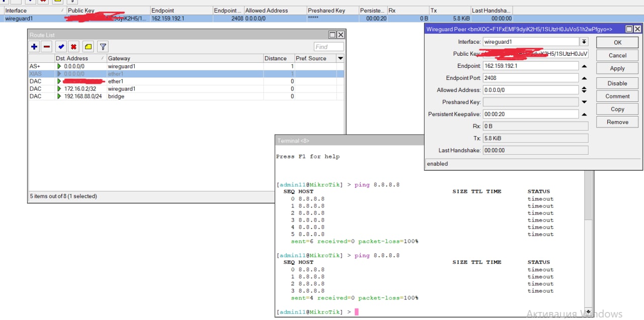
Task: Apply the Wireguard Peer settings
Action: coord(617,68)
